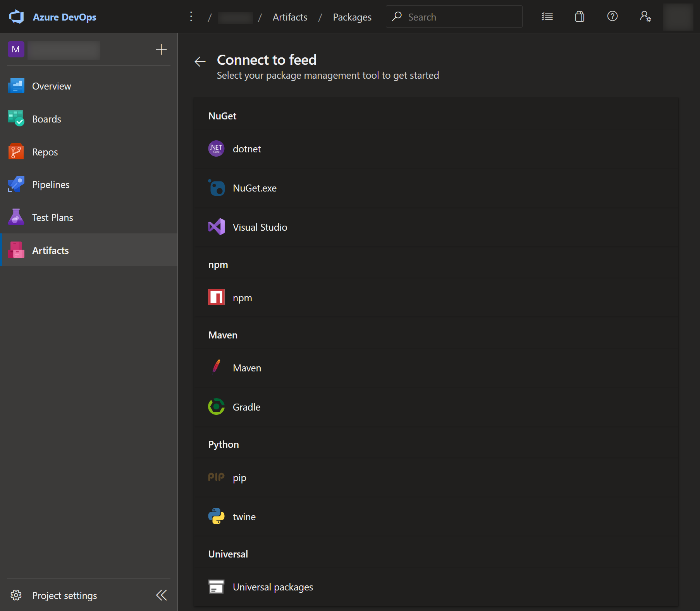Open the Help question mark icon

[x=612, y=16]
